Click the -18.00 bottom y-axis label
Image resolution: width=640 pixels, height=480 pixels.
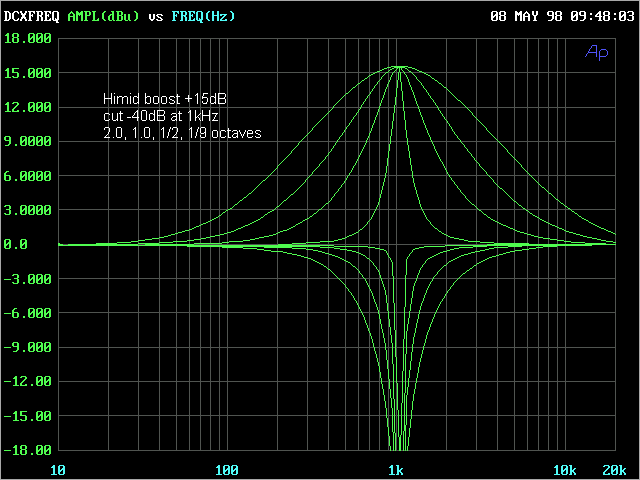(x=27, y=450)
